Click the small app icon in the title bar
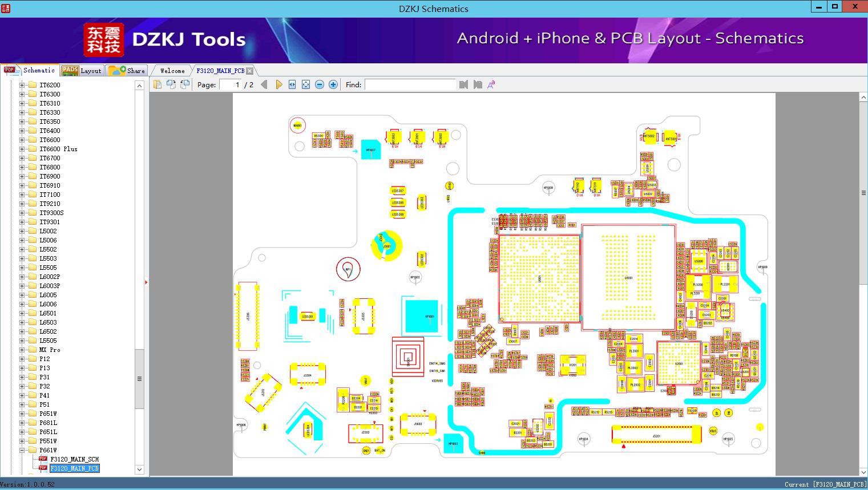 pos(5,9)
